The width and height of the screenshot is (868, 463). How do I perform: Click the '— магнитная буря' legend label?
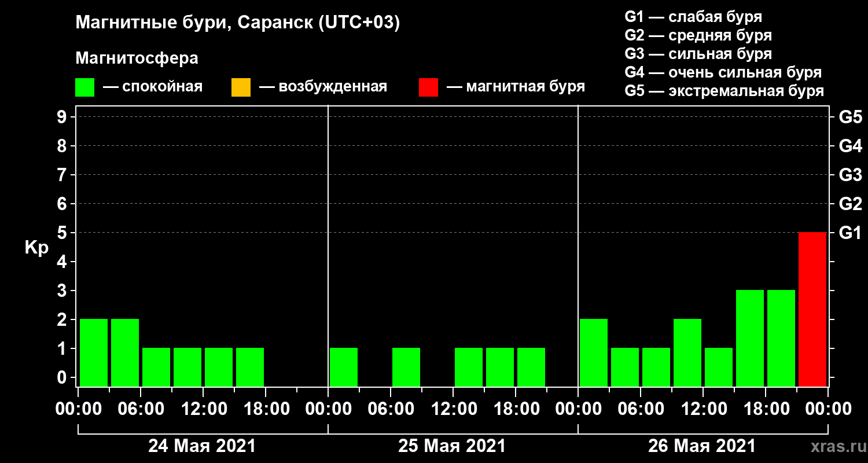(516, 87)
